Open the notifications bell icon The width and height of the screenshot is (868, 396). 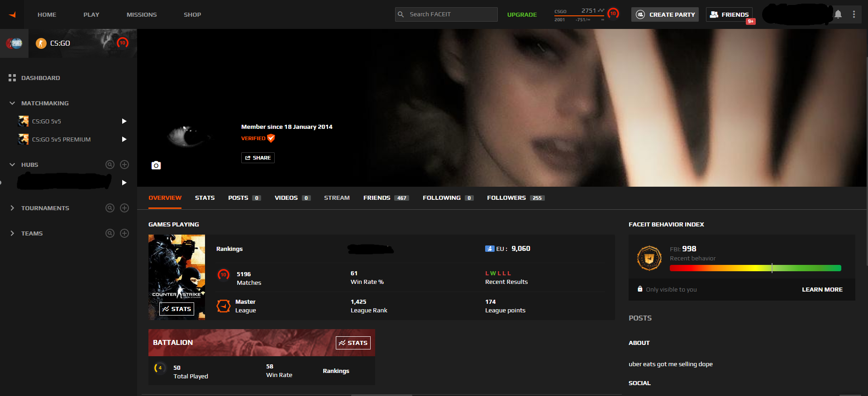838,14
